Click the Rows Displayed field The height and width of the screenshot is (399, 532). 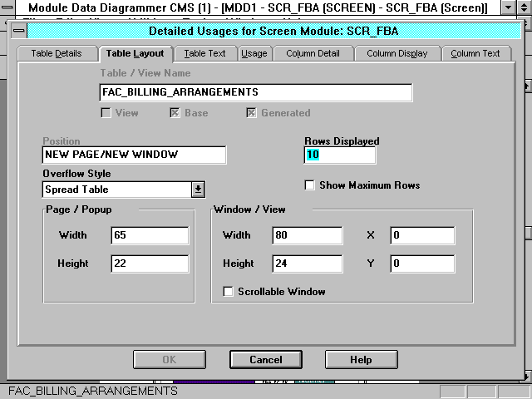340,155
